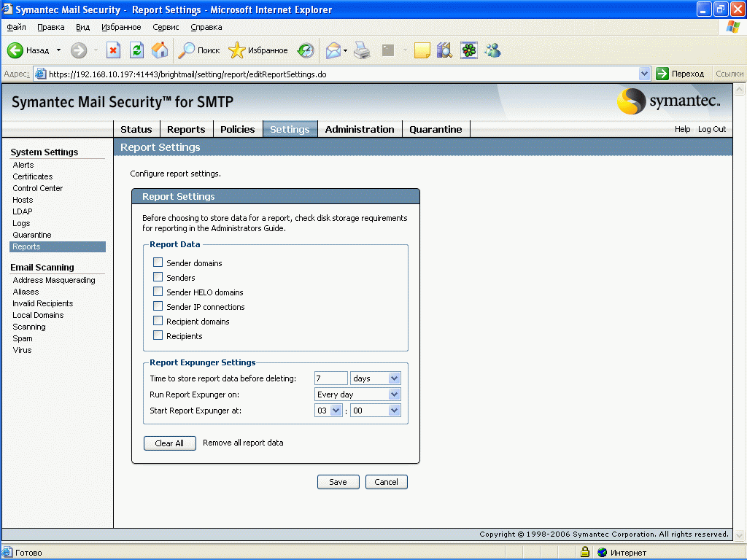Screen dimensions: 747x560
Task: Open the Home page icon
Action: (x=160, y=50)
